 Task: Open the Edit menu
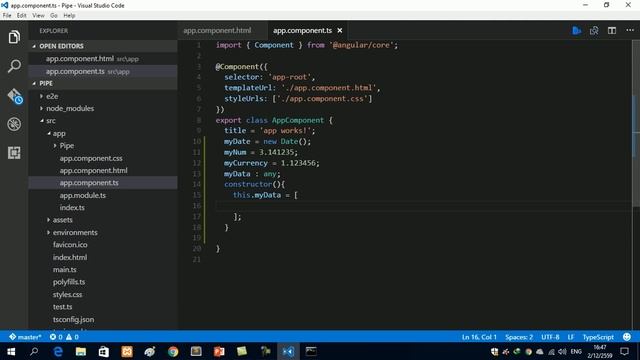(x=22, y=16)
